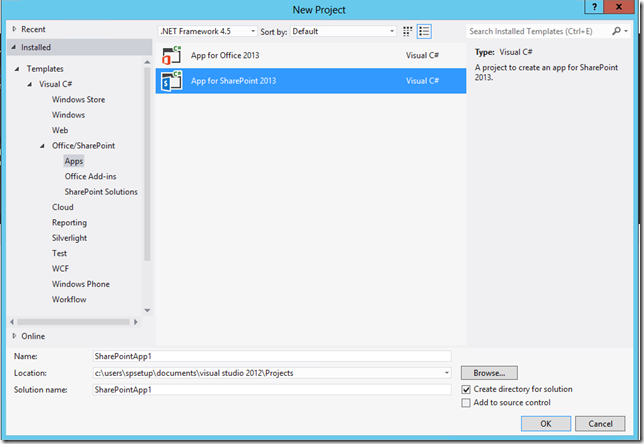Select Windows Phone template category

(80, 284)
